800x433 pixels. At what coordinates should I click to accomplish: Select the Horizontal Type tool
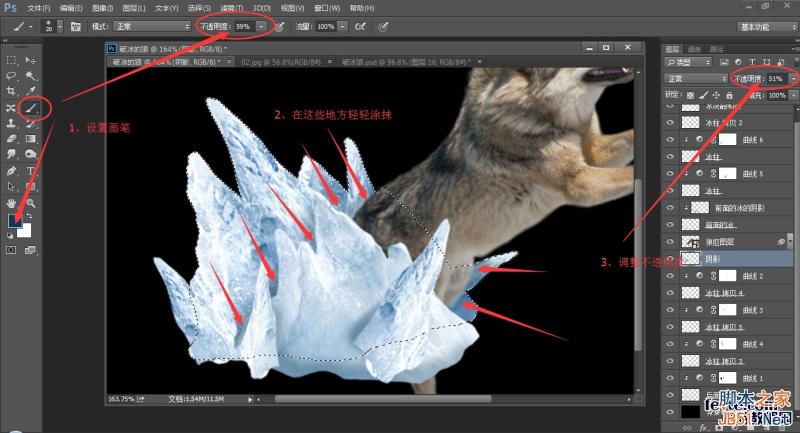point(31,171)
